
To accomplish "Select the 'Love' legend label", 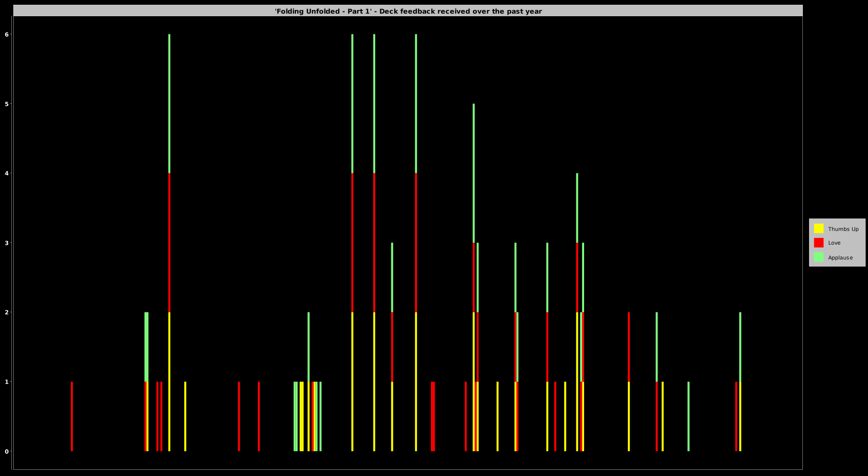I will tap(834, 243).
